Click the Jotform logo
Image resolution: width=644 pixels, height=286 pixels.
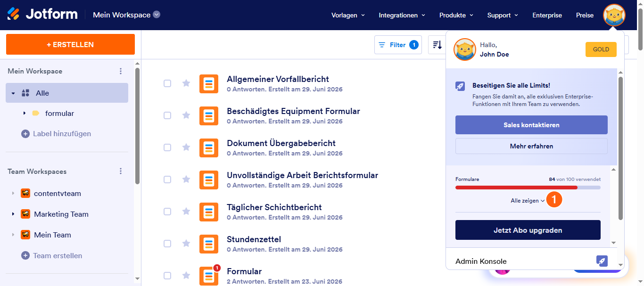[x=42, y=15]
